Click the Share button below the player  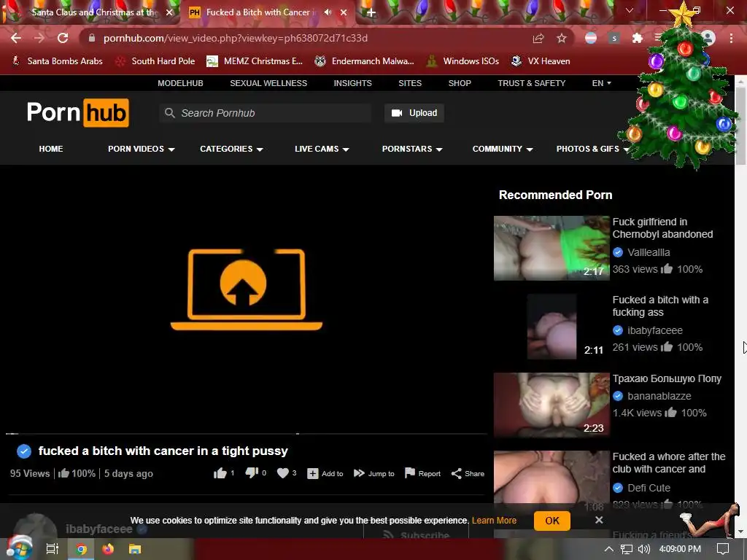coord(468,473)
